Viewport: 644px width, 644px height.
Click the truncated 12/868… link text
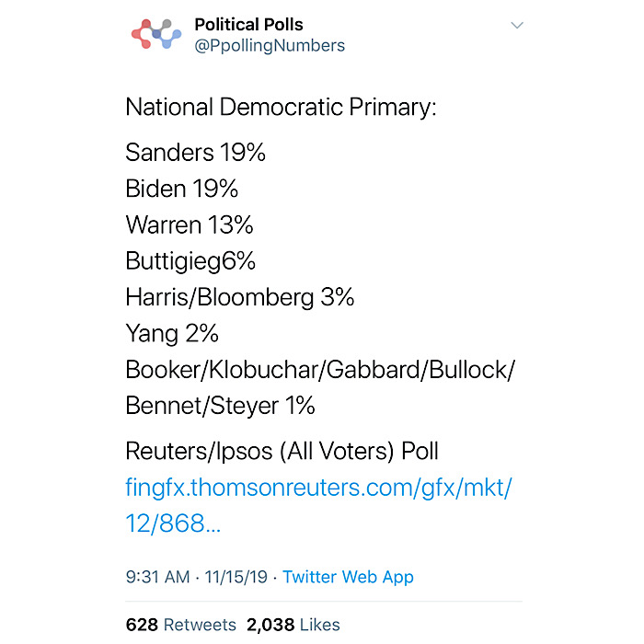(x=173, y=523)
